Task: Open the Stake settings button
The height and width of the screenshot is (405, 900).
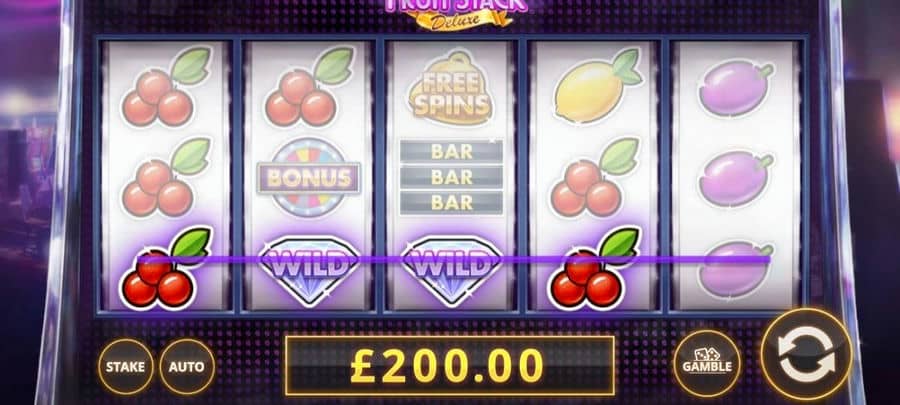Action: [125, 367]
